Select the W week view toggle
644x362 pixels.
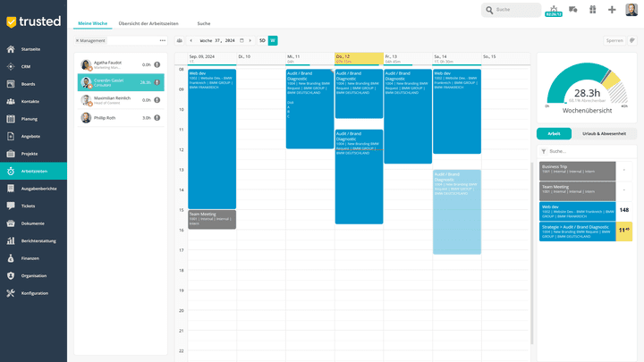[x=273, y=40]
